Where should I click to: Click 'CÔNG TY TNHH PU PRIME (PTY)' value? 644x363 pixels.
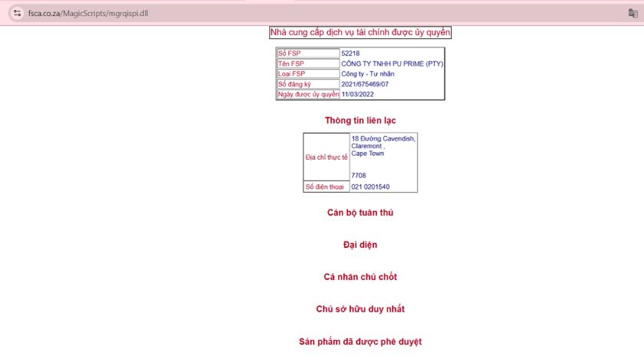(x=393, y=64)
